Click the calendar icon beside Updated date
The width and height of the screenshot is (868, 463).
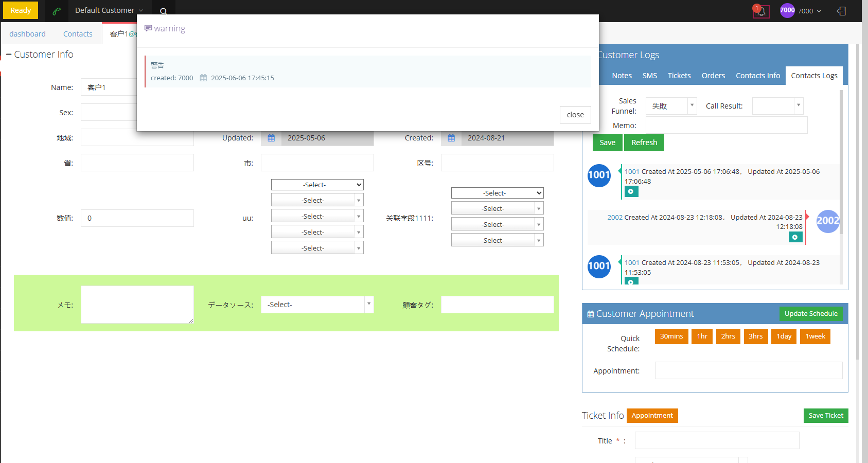(x=271, y=138)
